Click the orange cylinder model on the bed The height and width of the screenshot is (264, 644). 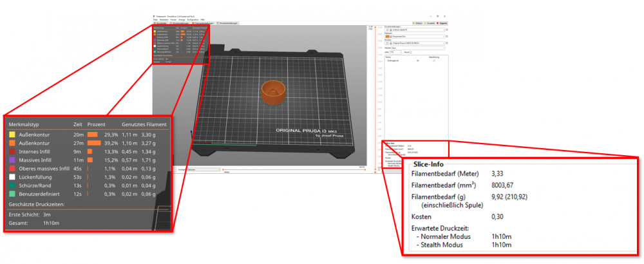[x=274, y=93]
